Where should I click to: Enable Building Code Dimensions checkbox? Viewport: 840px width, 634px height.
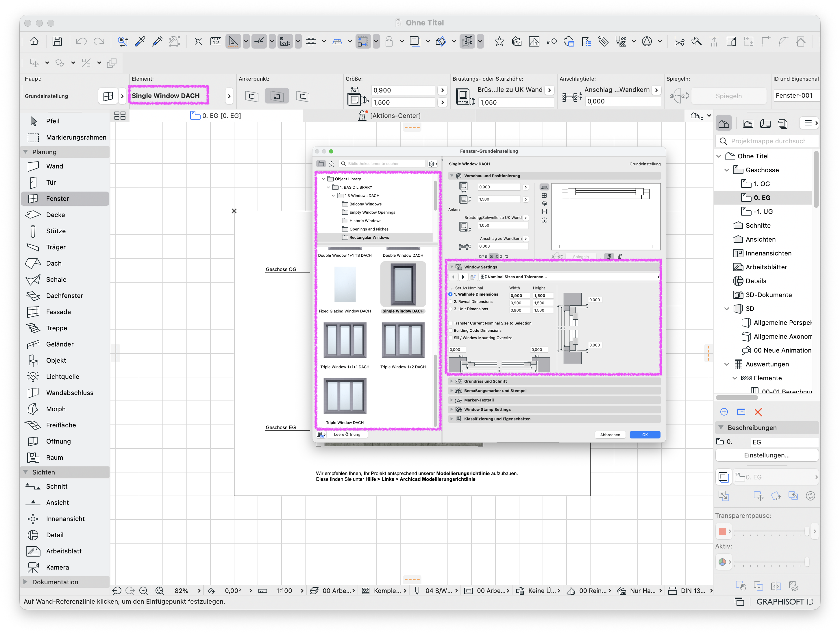click(451, 331)
